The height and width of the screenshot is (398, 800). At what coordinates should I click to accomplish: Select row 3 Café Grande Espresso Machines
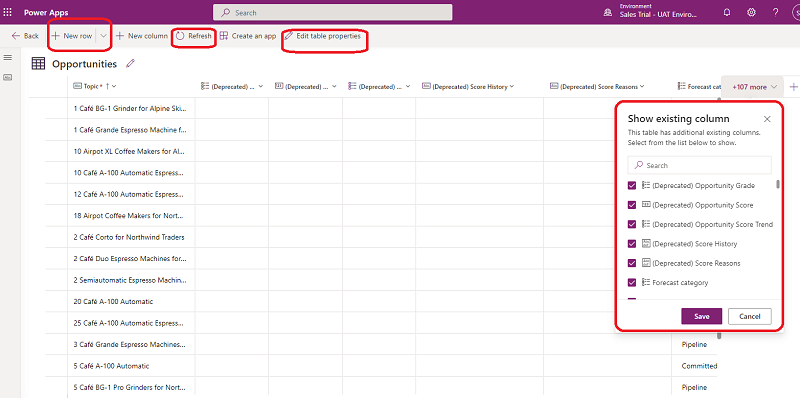click(130, 344)
